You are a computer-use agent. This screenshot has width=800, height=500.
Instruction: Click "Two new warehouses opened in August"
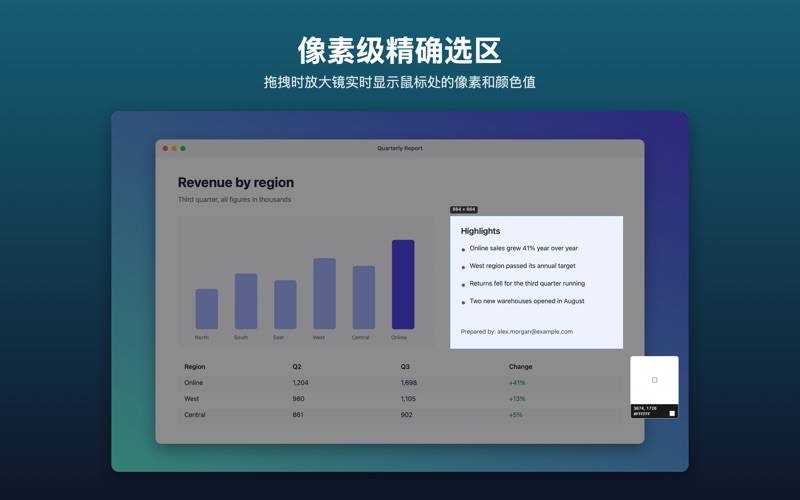pyautogui.click(x=527, y=301)
